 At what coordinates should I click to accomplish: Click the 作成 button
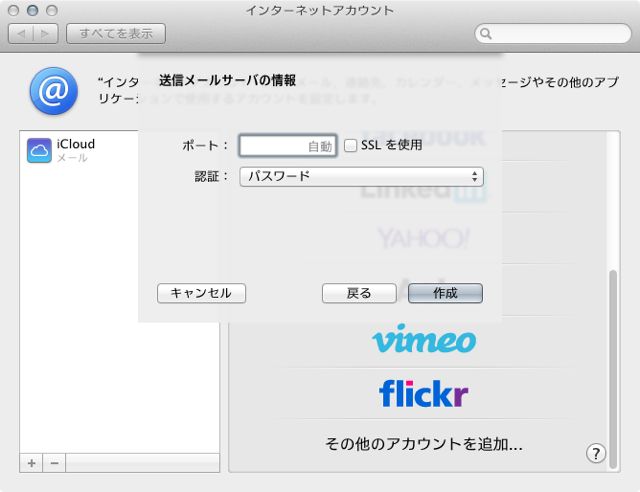pos(445,293)
